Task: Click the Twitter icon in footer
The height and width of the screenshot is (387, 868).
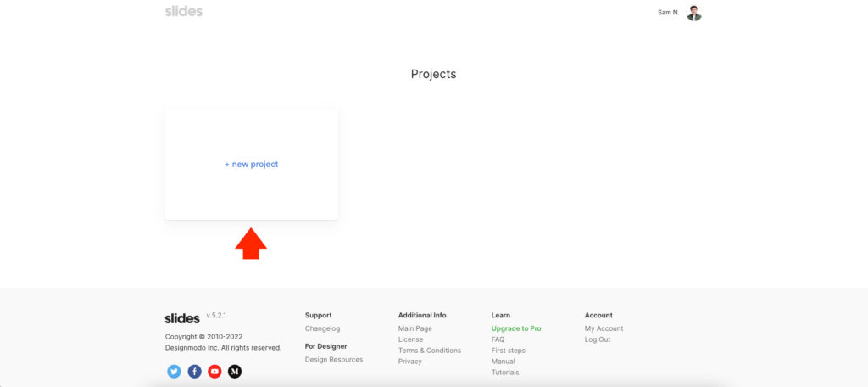Action: tap(174, 371)
